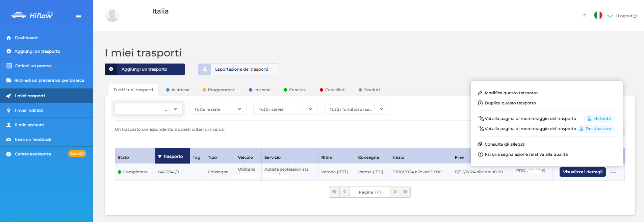Viewport: 644px width, 222px height.
Task: Click the question mark icon for Centro assistenza
Action: (9, 154)
